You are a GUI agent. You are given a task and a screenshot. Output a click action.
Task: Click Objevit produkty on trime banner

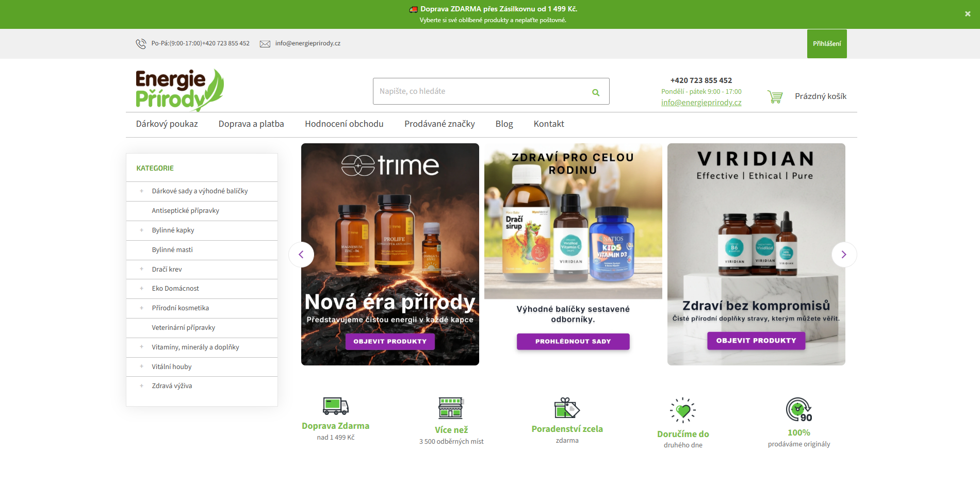coord(390,342)
